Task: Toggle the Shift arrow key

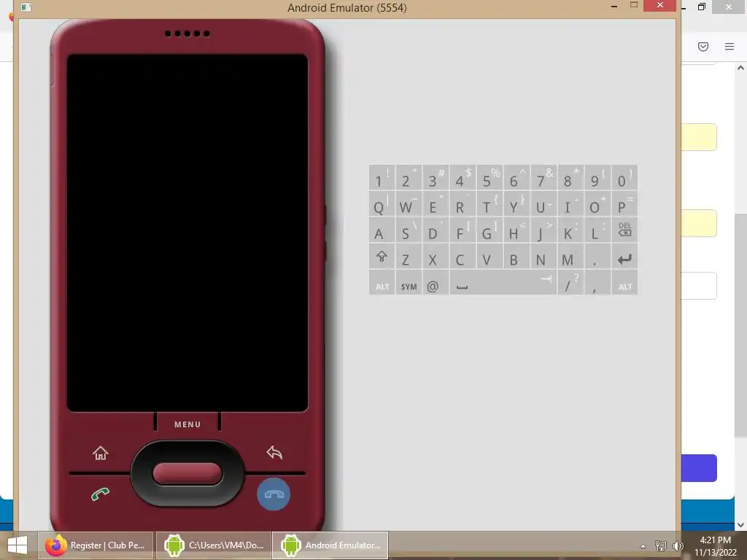Action: click(x=382, y=257)
